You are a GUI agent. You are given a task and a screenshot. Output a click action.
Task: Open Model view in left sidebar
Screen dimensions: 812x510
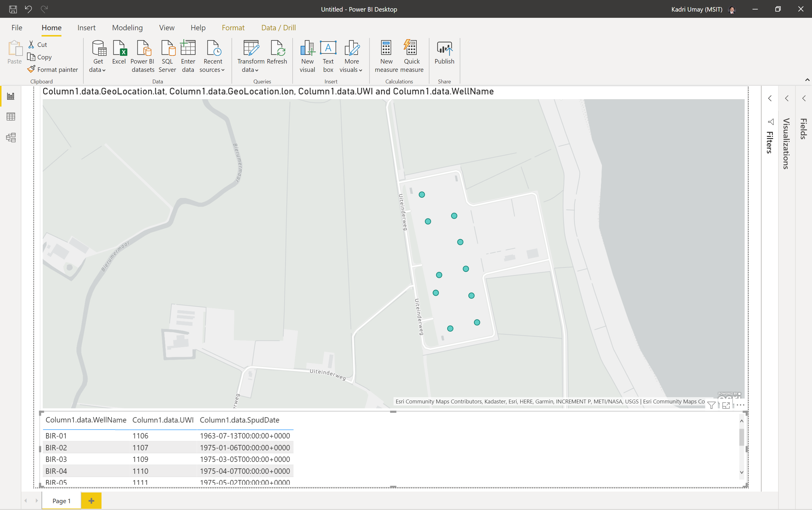click(11, 138)
